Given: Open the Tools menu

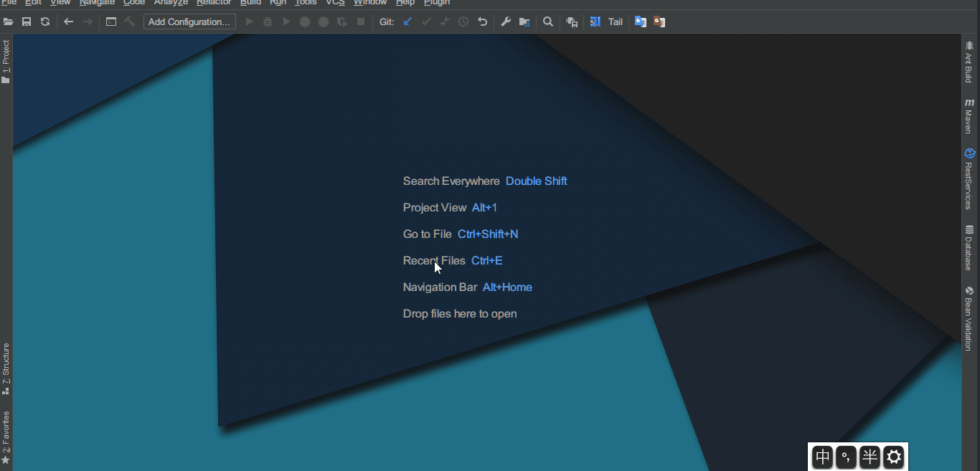Looking at the screenshot, I should pyautogui.click(x=306, y=3).
